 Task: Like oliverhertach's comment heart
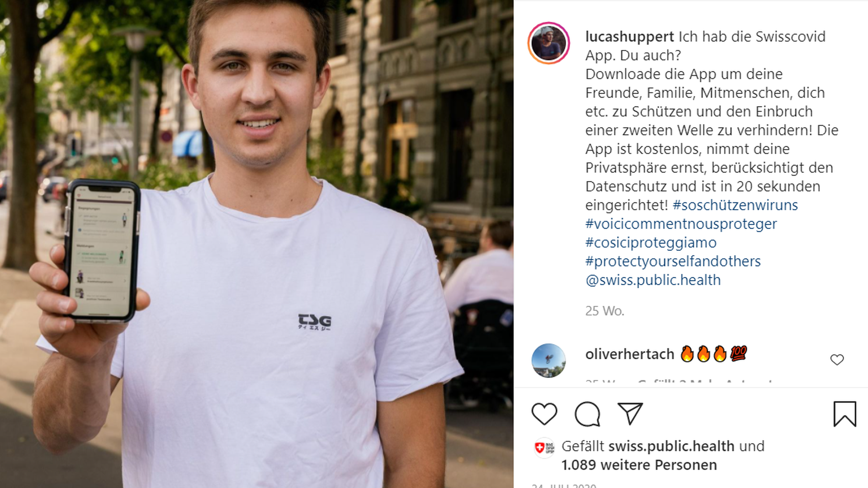(x=837, y=360)
